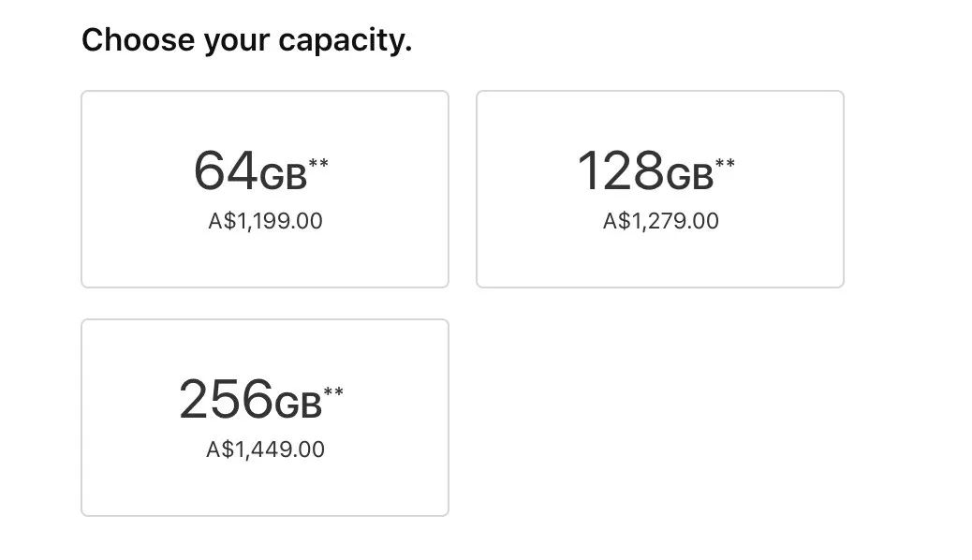Image resolution: width=972 pixels, height=560 pixels.
Task: Click the large "256" number
Action: [x=225, y=400]
